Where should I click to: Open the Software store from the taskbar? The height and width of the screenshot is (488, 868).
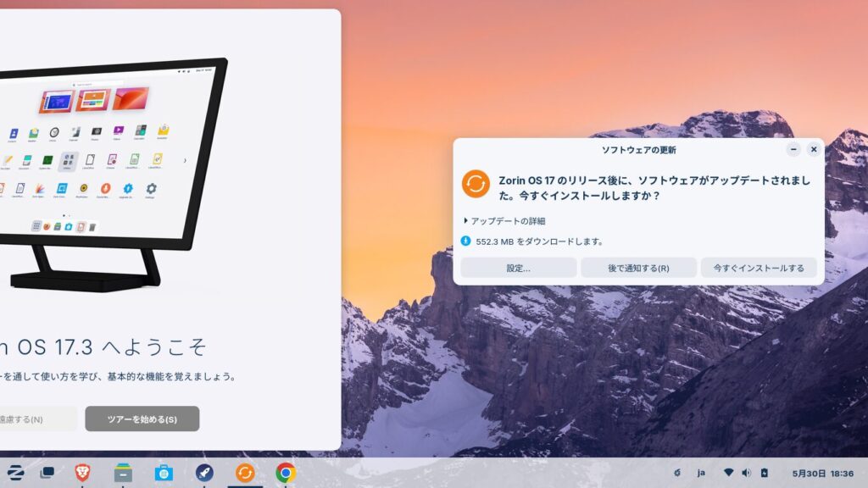tap(164, 473)
